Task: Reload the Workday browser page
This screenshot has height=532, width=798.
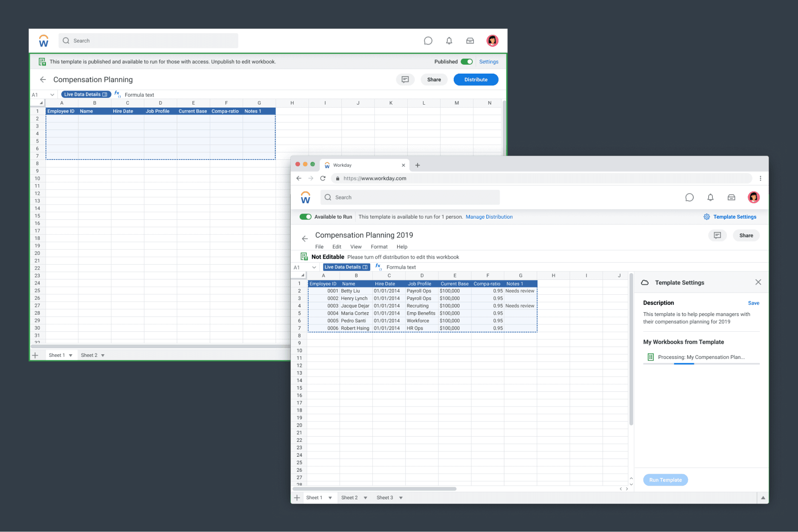Action: (323, 178)
